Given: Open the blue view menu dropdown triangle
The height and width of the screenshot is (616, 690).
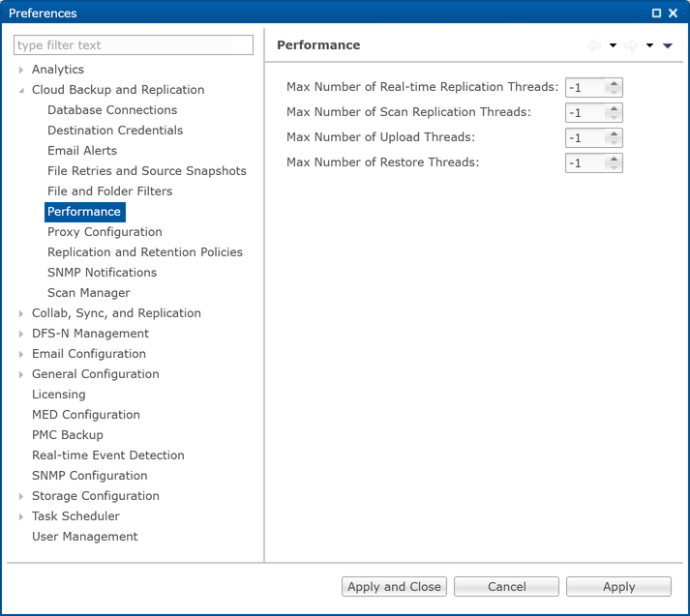Looking at the screenshot, I should pyautogui.click(x=668, y=45).
